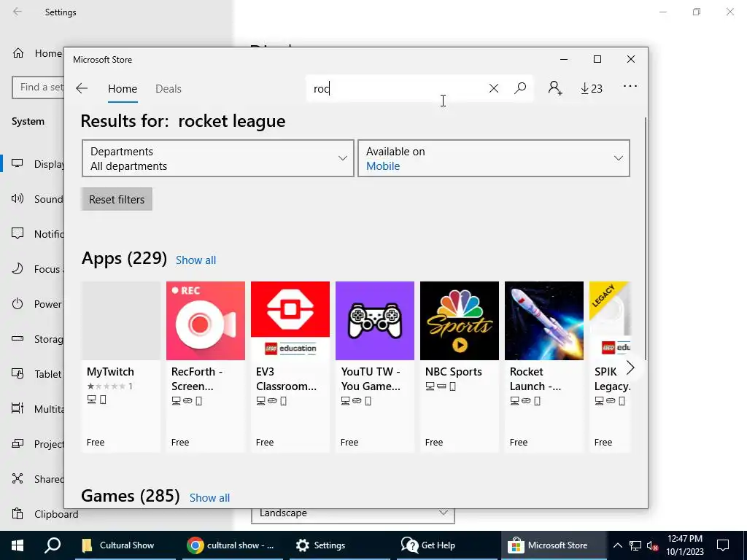Open the Windows Start menu
The width and height of the screenshot is (747, 560).
(18, 545)
